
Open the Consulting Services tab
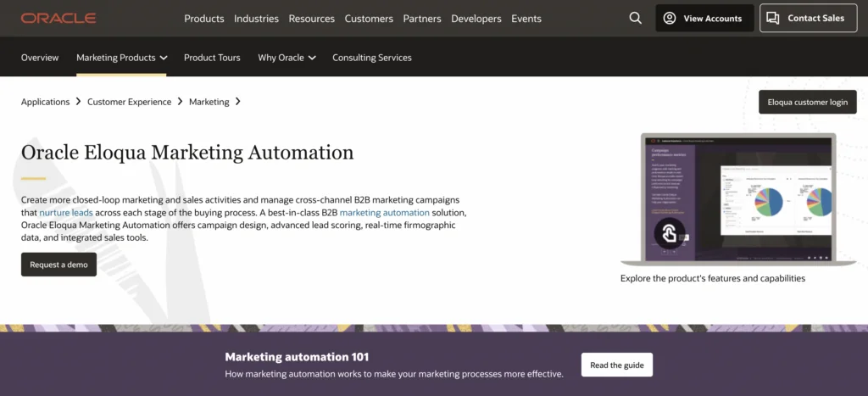pyautogui.click(x=372, y=58)
